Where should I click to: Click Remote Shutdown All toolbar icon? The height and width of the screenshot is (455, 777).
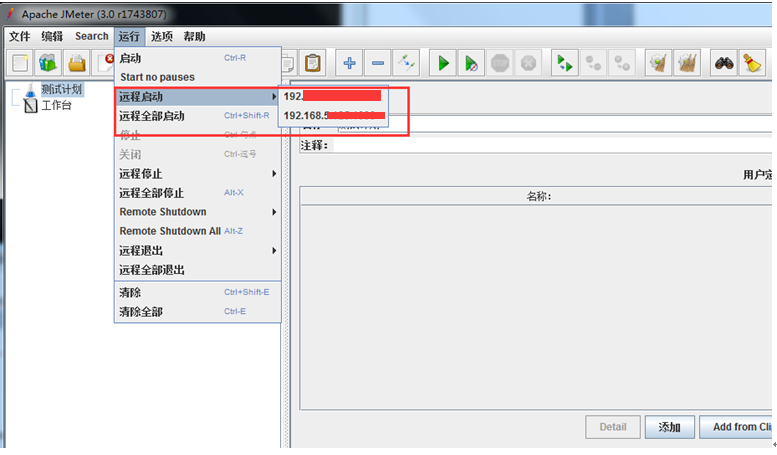click(622, 63)
